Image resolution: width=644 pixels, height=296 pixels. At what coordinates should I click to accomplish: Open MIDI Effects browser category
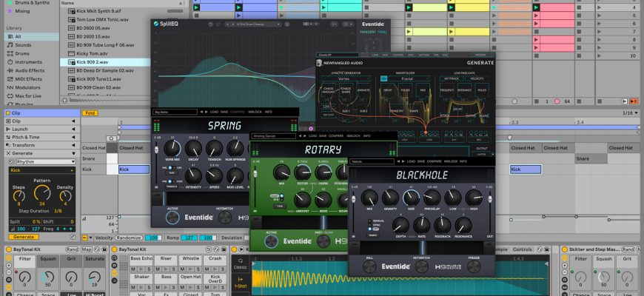[29, 80]
